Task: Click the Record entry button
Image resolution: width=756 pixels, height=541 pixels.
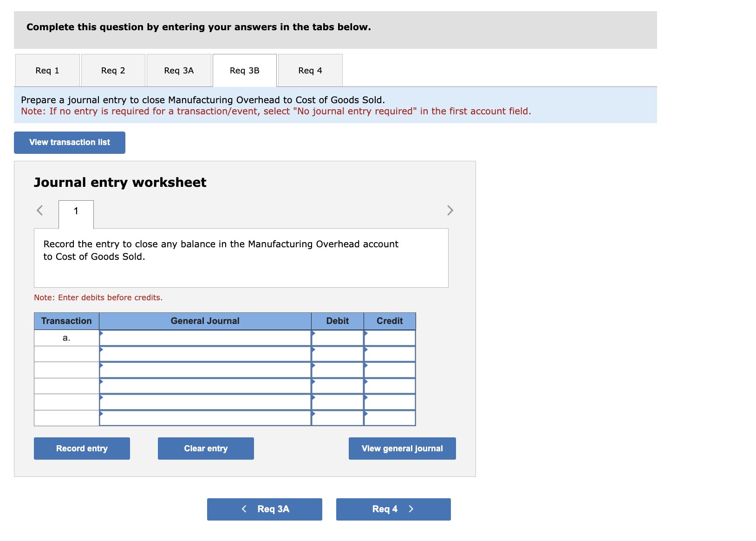Action: click(x=81, y=448)
